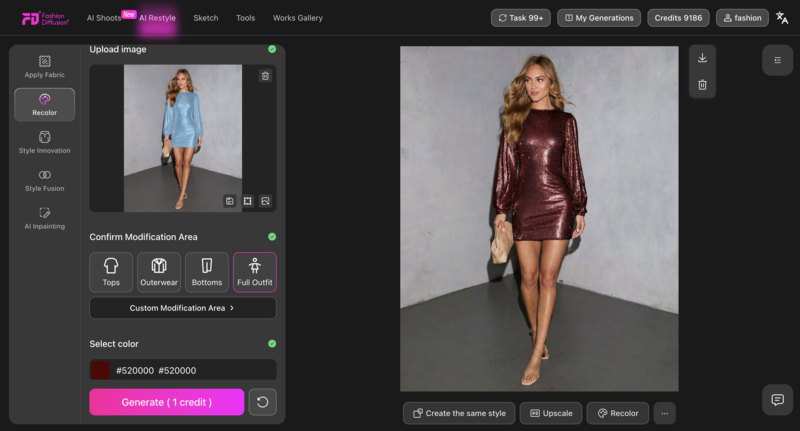
Task: Open the Apply Fabric tool
Action: point(44,67)
